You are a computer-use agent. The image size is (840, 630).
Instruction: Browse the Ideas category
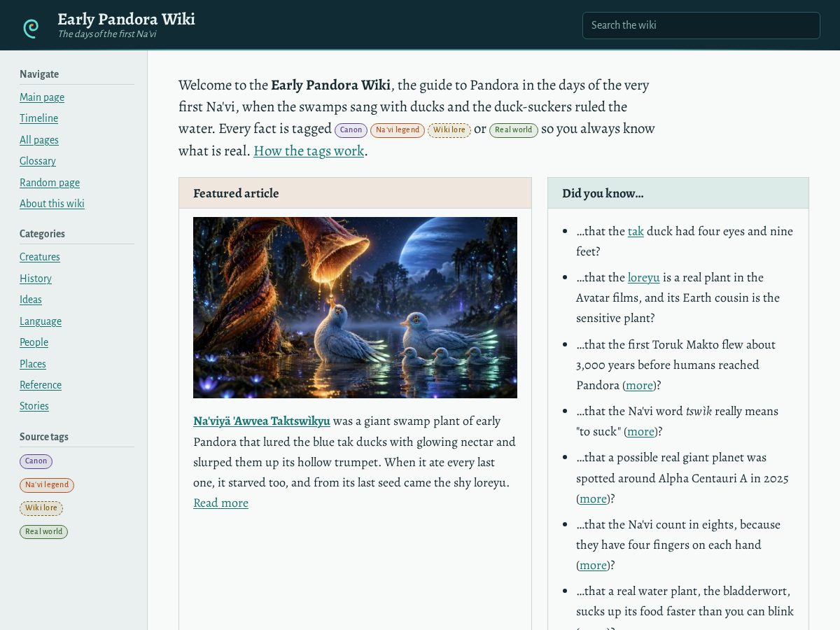pos(31,300)
